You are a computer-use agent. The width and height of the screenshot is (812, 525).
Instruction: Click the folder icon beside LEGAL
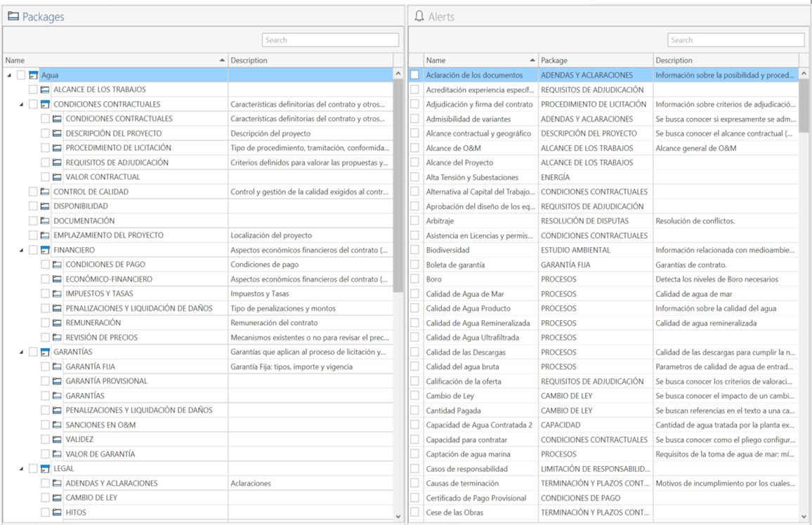pos(45,469)
